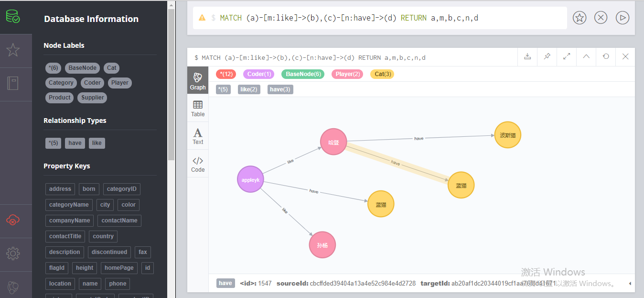Switch to the Code view tab
The height and width of the screenshot is (298, 644).
point(198,163)
